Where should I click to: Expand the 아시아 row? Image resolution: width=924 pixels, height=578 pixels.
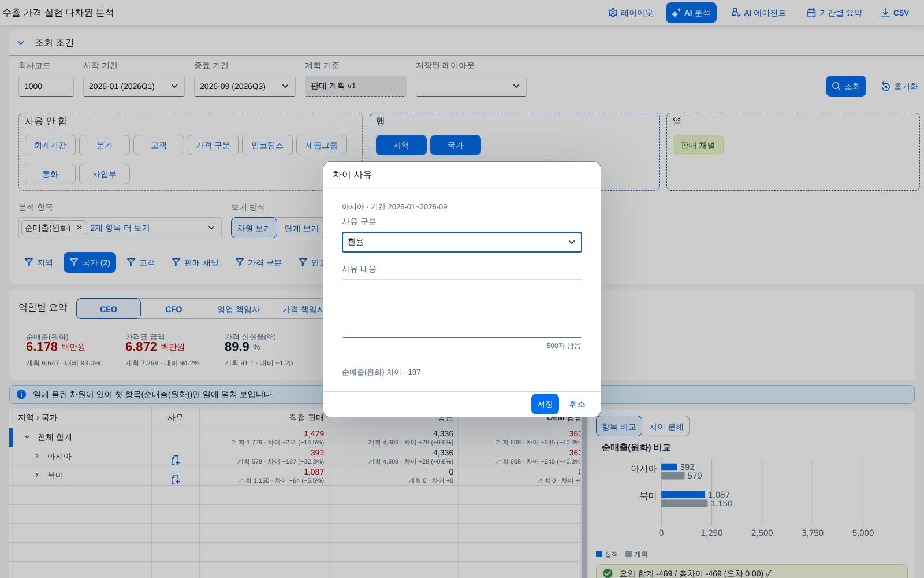[x=37, y=456]
